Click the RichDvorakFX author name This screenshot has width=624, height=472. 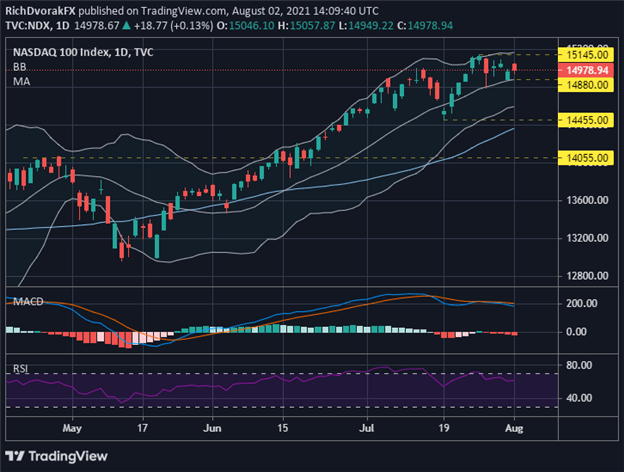(40, 11)
